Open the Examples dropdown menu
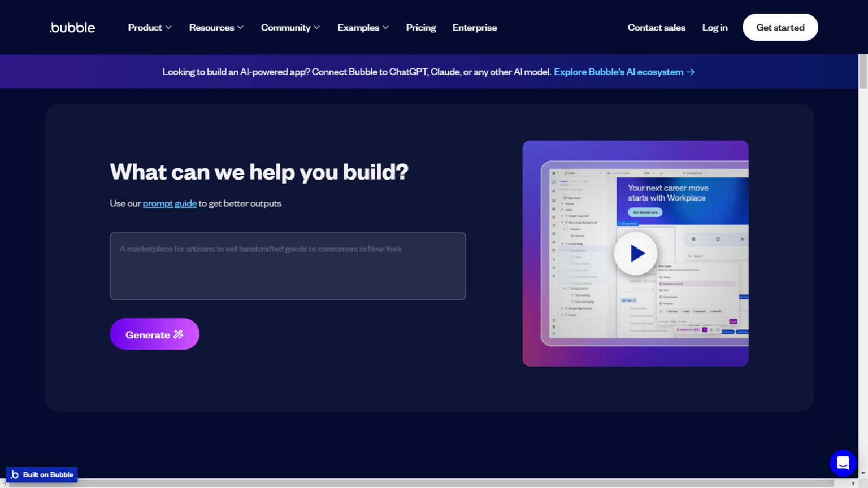The image size is (868, 488). [x=362, y=27]
